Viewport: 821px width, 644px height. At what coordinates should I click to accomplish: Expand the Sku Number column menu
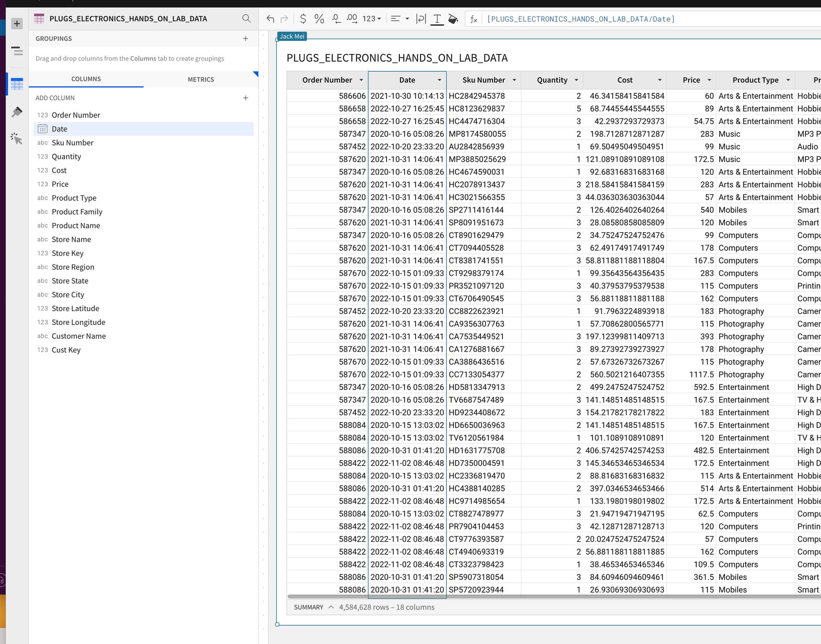[514, 80]
